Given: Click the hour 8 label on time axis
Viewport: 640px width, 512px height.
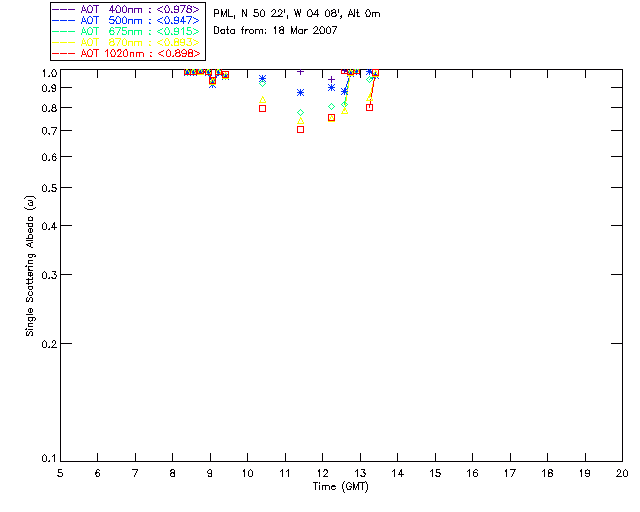Looking at the screenshot, I should 173,473.
